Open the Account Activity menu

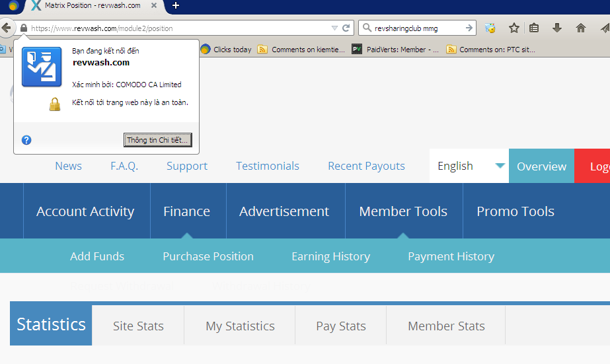click(x=85, y=211)
